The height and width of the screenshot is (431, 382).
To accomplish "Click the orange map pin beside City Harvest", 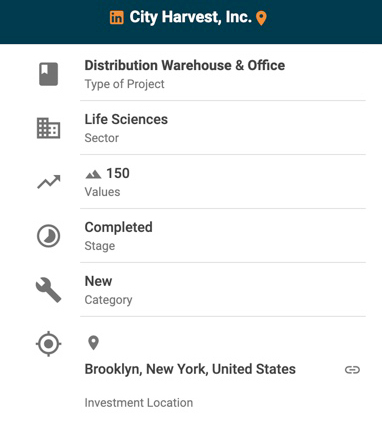I will (261, 18).
